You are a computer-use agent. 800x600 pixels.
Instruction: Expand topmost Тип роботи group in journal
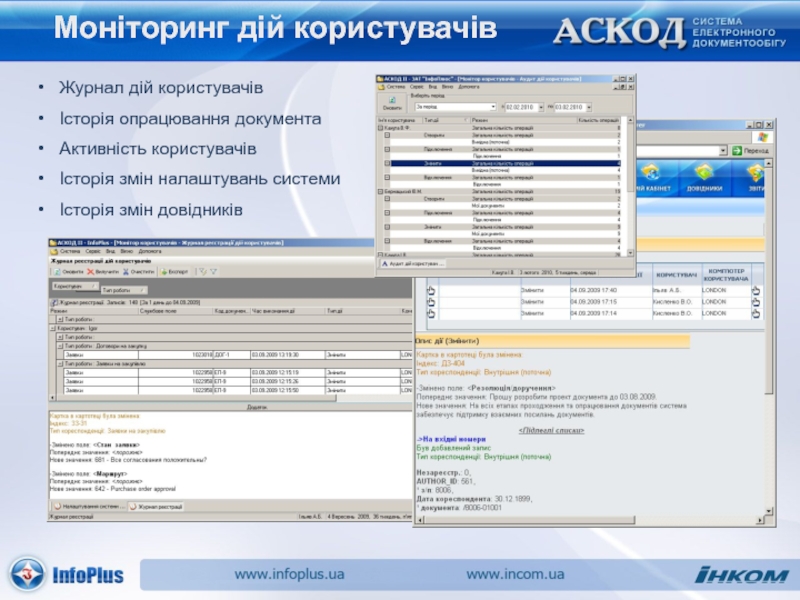60,319
